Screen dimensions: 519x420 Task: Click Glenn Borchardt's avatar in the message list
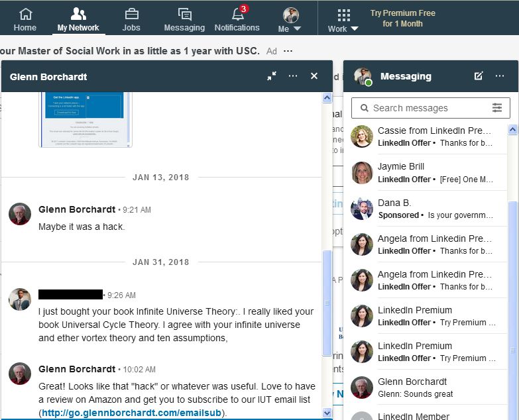(x=362, y=388)
